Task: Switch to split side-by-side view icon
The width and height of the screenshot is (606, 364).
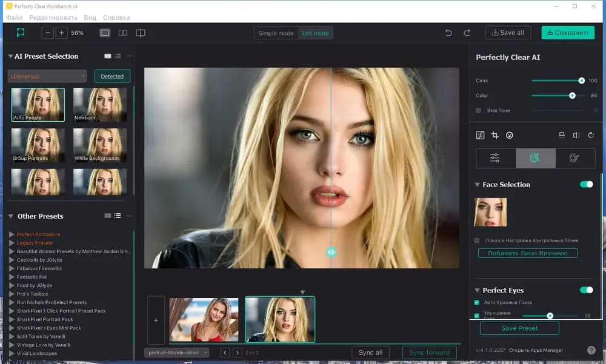Action: point(122,33)
